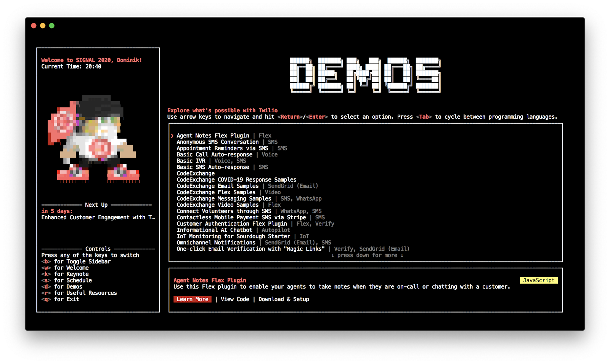
Task: Click the Next Up session title
Action: point(98,217)
